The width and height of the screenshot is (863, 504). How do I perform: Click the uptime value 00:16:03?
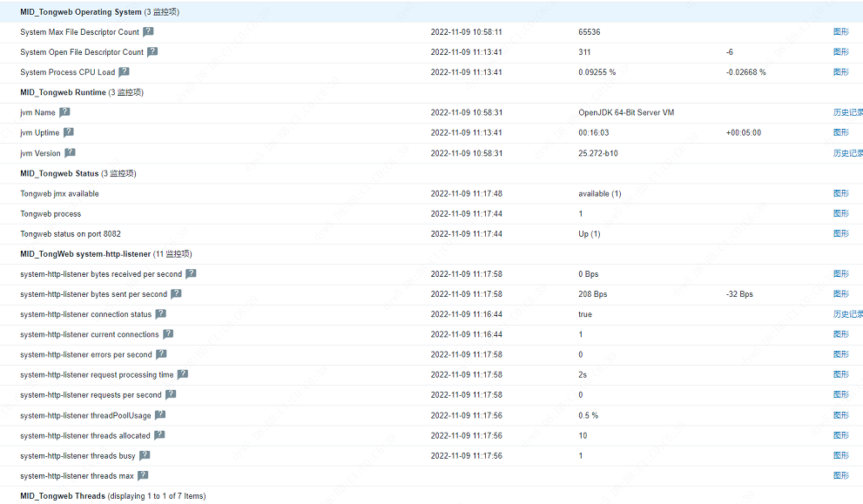click(594, 132)
